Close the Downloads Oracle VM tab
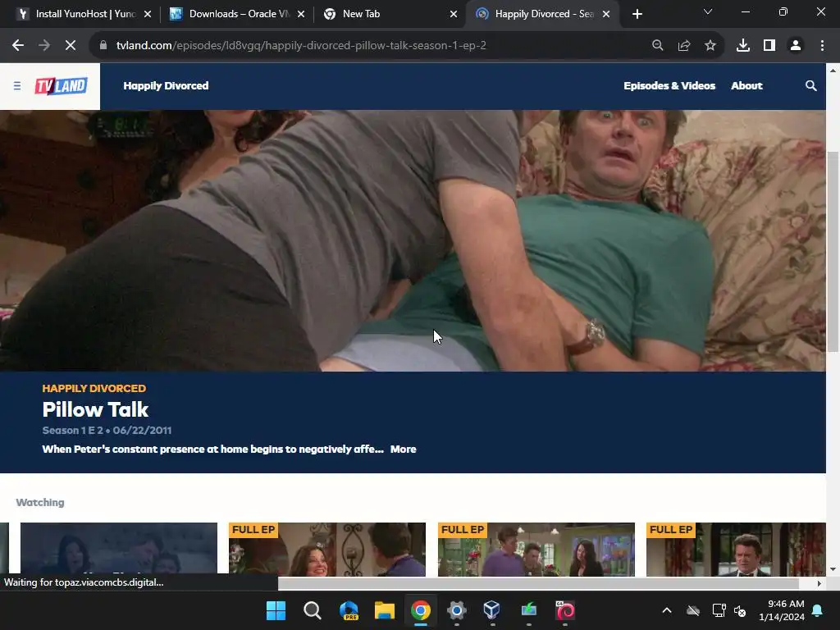840x630 pixels. coord(301,15)
